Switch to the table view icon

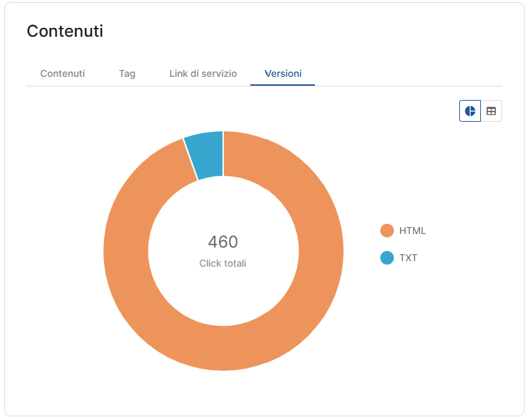(491, 111)
